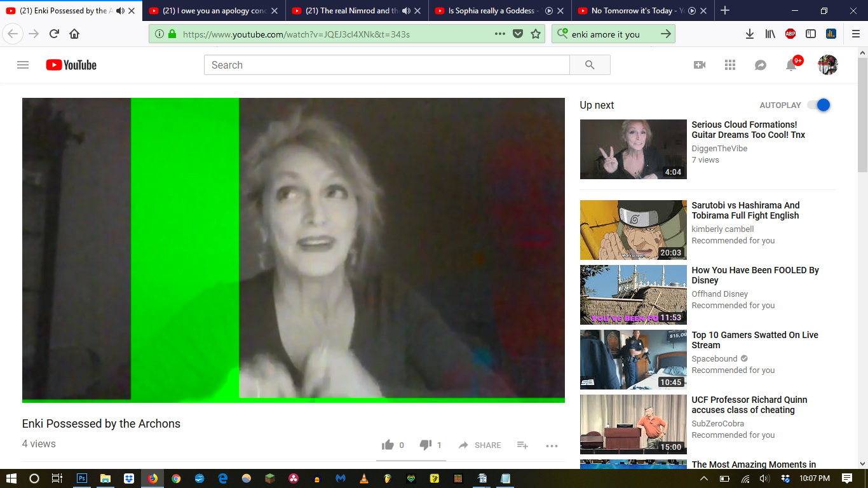Open the YouTube apps grid icon
Screen dimensions: 868x488
(x=730, y=65)
